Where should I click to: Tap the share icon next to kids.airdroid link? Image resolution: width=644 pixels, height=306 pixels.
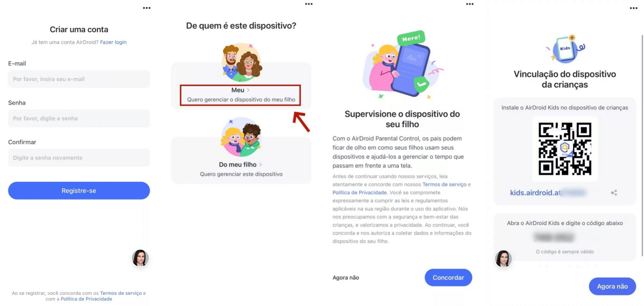(614, 193)
